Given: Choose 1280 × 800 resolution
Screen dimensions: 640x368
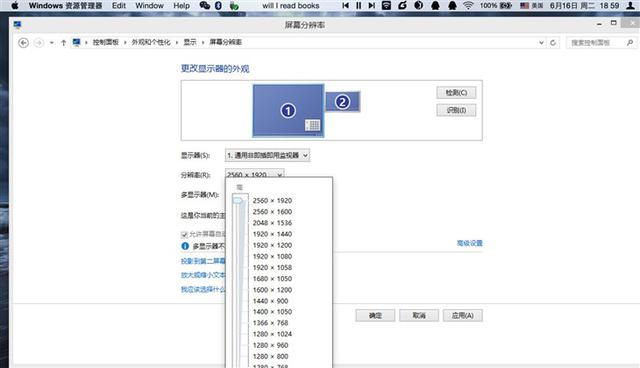Looking at the screenshot, I should tap(270, 356).
